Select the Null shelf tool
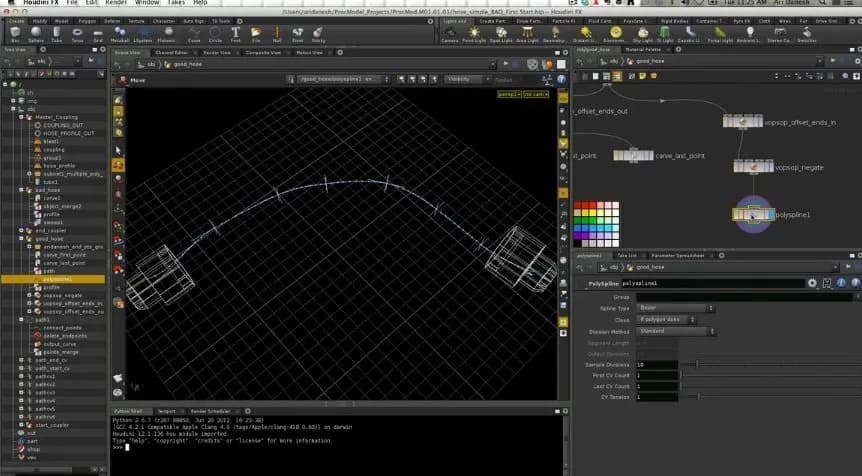 277,34
